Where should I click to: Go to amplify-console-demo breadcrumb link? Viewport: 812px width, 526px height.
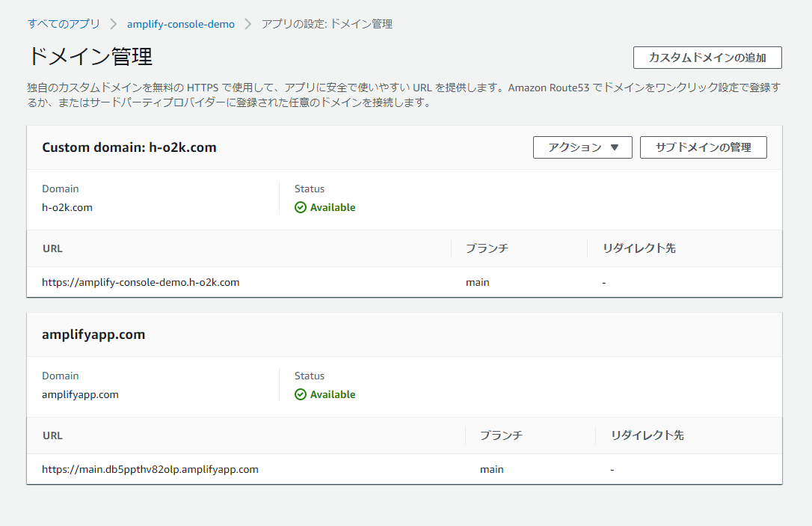click(181, 24)
